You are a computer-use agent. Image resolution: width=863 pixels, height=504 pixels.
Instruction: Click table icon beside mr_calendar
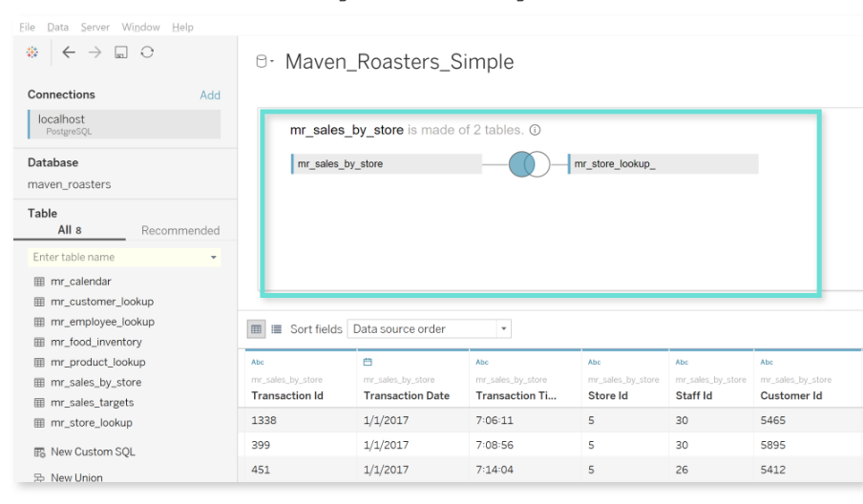(39, 282)
